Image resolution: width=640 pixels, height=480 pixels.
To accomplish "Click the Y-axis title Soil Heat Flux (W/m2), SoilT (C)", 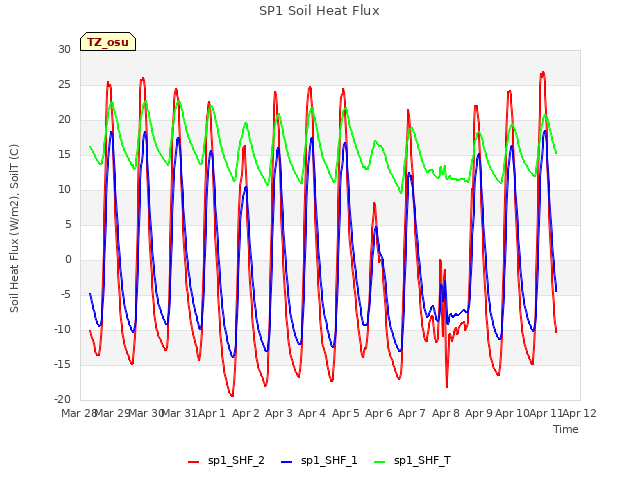I will (14, 228).
